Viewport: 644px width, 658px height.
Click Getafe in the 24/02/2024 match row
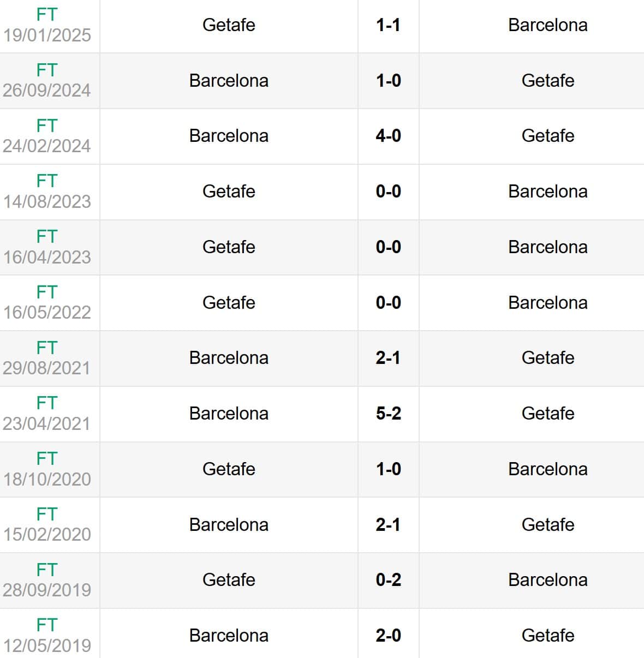point(547,136)
